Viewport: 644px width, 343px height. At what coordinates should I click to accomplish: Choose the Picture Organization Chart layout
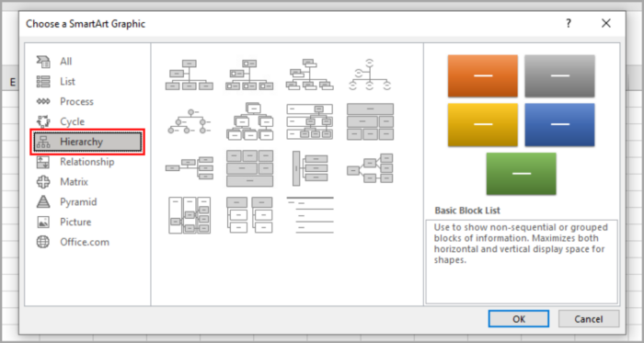pos(249,75)
